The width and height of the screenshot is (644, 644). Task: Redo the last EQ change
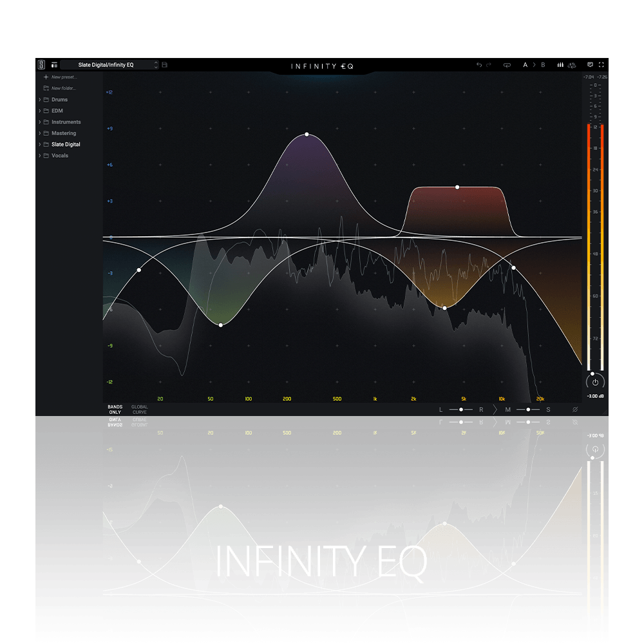tap(489, 65)
